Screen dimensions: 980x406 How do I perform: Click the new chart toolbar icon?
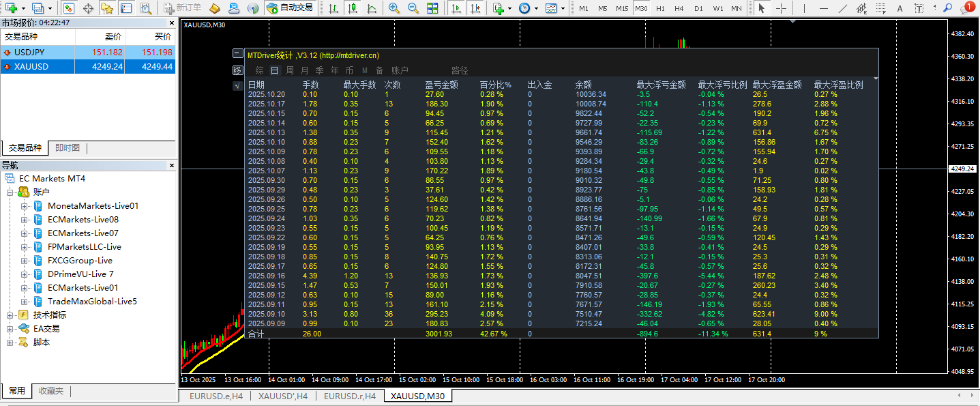[x=11, y=8]
